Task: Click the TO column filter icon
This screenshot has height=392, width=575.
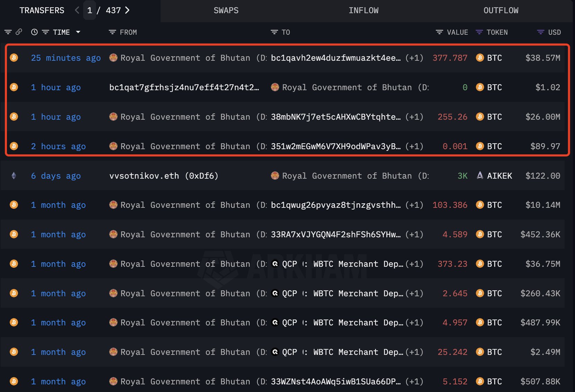Action: point(274,32)
